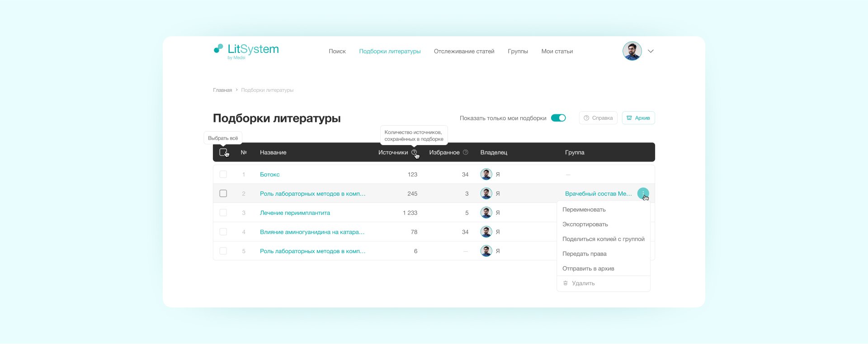The image size is (868, 344).
Task: Open row 5 Роль лабораторных методов link
Action: pyautogui.click(x=313, y=251)
